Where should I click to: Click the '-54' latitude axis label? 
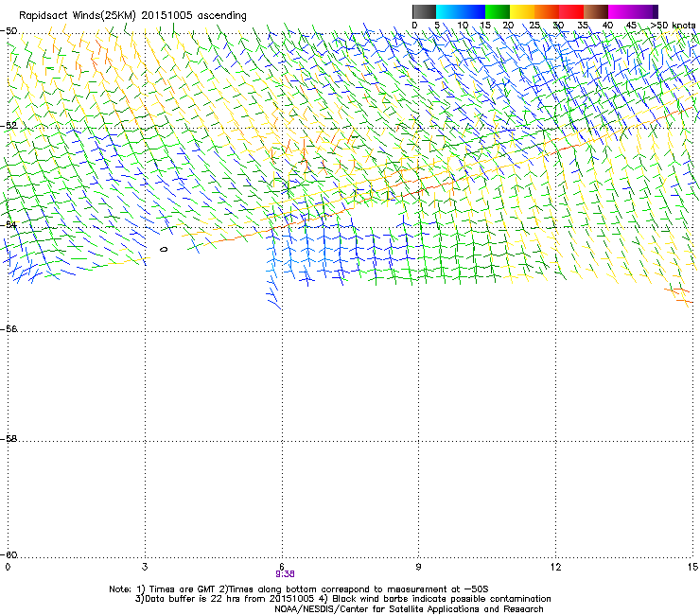pos(9,224)
